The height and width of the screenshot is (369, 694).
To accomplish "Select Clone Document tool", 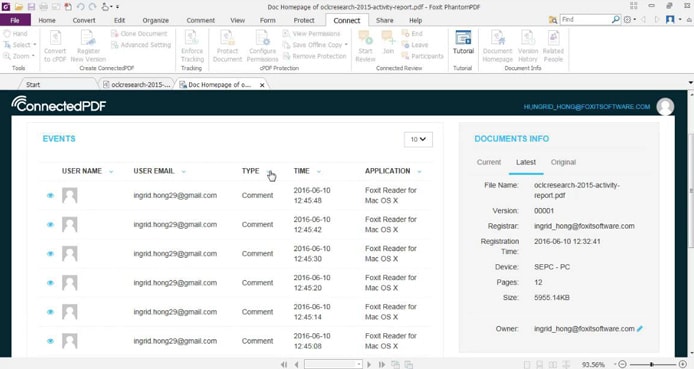I will pos(139,34).
